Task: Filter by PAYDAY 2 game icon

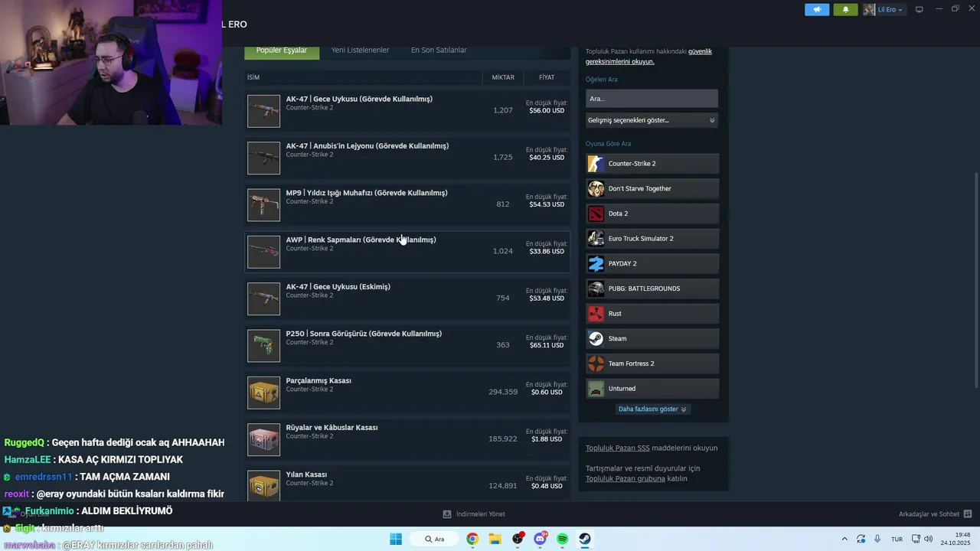Action: click(x=596, y=263)
